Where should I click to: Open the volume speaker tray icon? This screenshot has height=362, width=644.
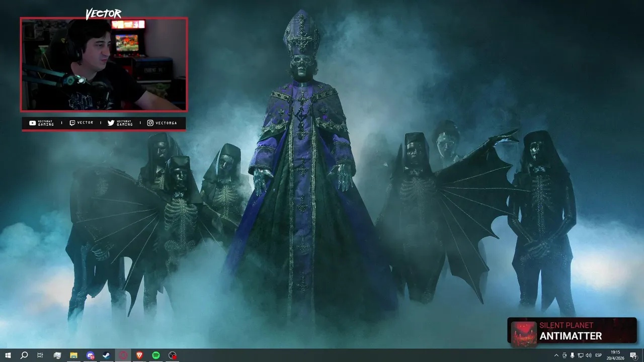[588, 355]
